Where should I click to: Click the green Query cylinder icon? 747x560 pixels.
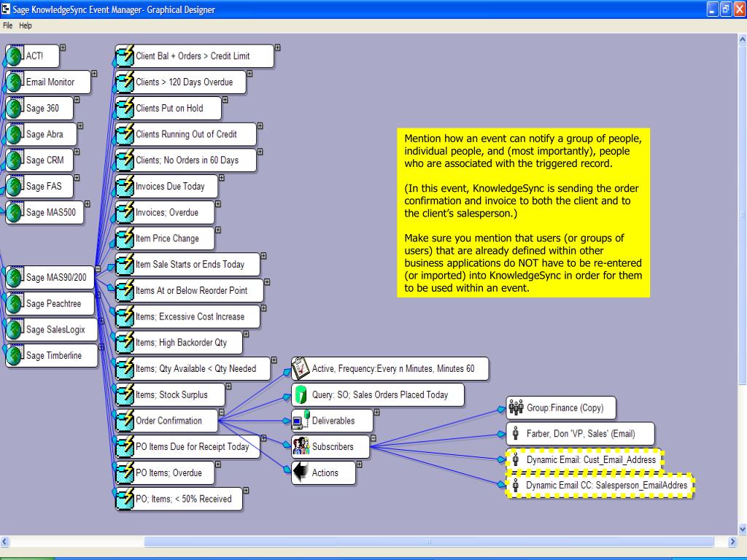(301, 394)
